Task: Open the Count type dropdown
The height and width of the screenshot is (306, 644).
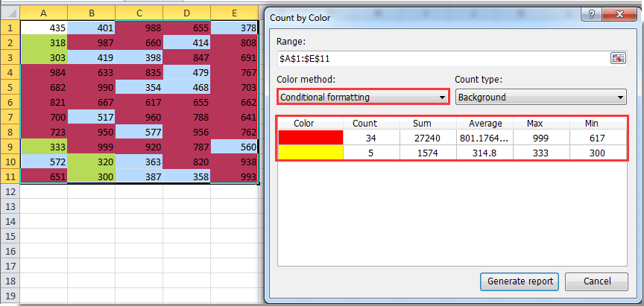Action: [541, 98]
